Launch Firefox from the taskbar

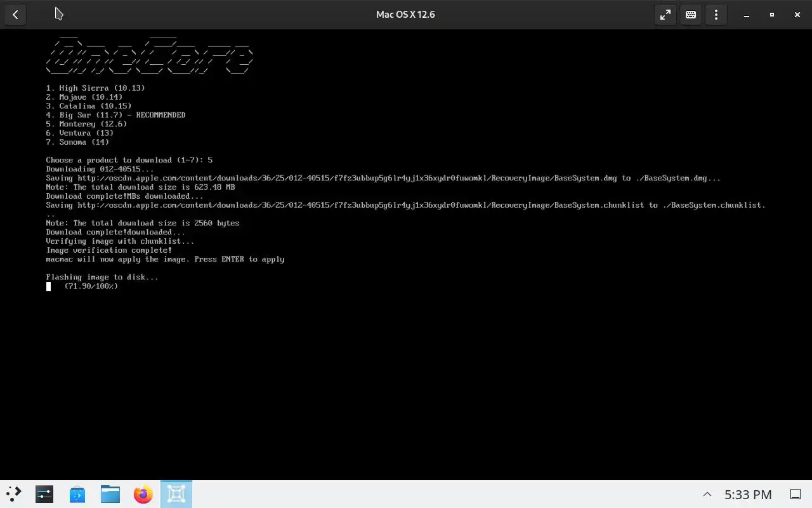point(143,494)
